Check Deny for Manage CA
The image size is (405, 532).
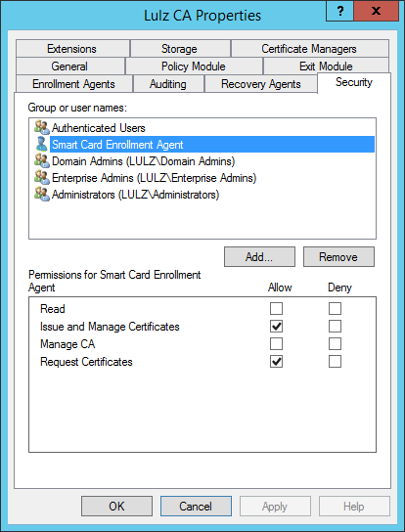335,344
